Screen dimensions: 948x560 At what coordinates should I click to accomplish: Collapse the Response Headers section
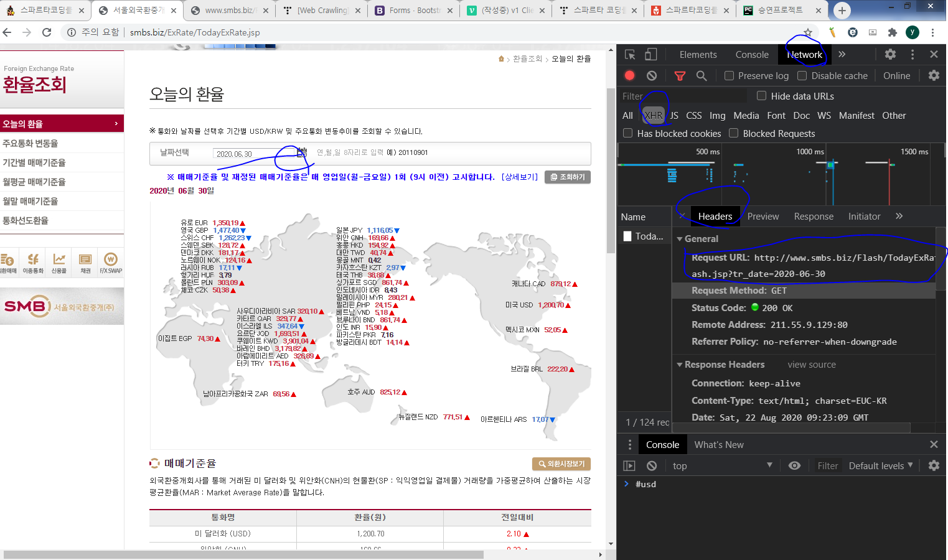(x=680, y=365)
